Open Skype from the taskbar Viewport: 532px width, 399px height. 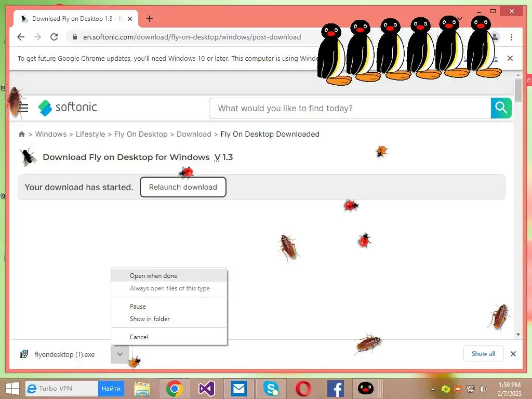[x=271, y=389]
